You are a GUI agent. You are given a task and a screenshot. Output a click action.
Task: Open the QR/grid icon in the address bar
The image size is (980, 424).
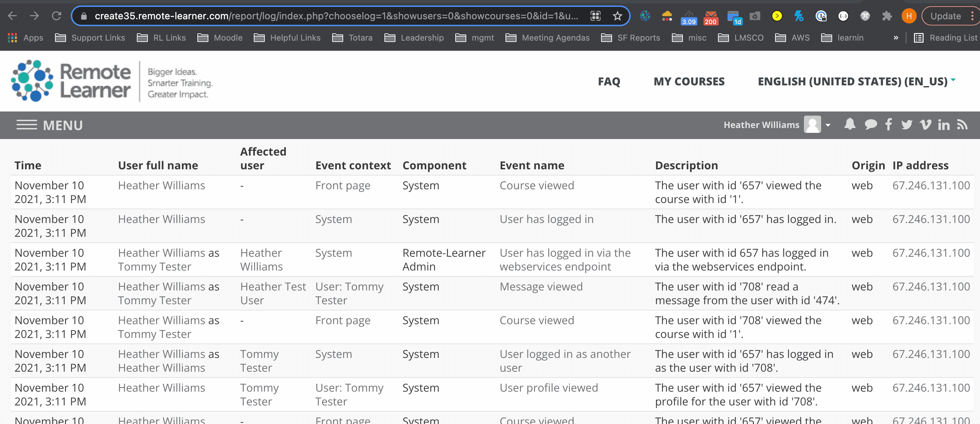click(595, 16)
